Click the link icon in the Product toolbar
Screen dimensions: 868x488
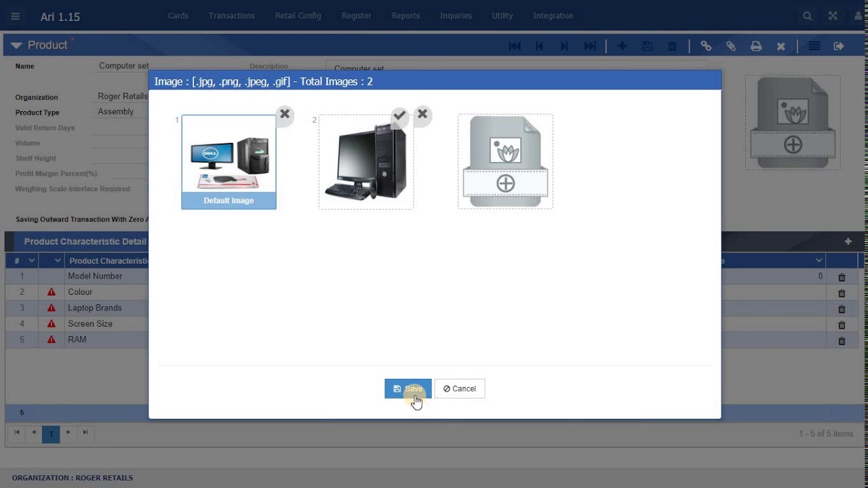[x=706, y=46]
